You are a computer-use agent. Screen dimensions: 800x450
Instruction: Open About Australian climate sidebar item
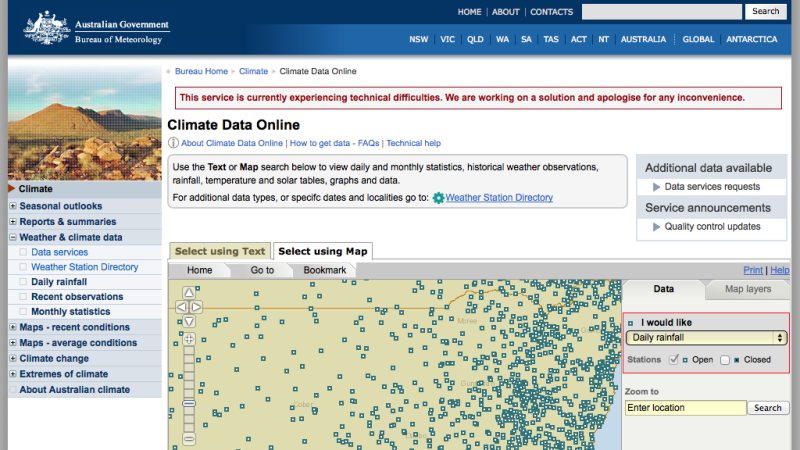74,390
